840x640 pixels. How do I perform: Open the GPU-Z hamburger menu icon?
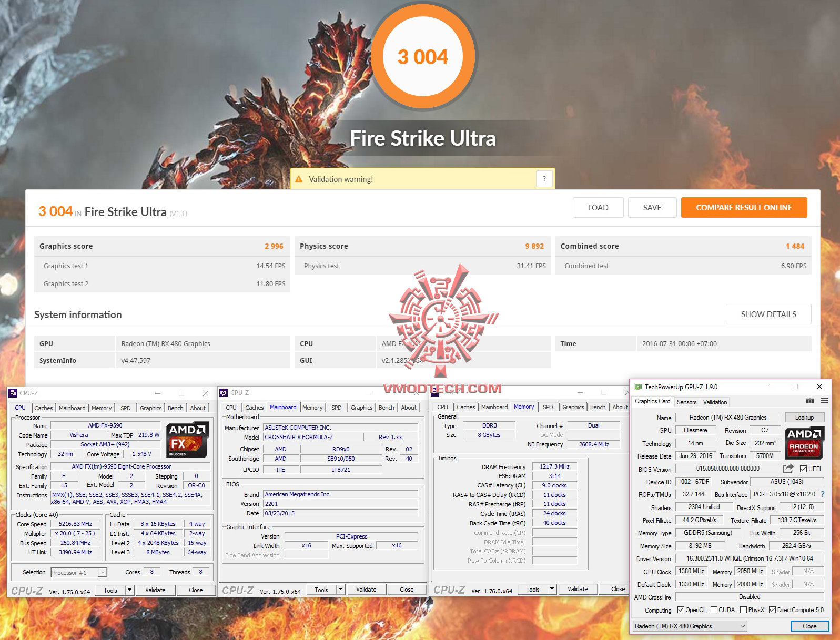pos(825,401)
